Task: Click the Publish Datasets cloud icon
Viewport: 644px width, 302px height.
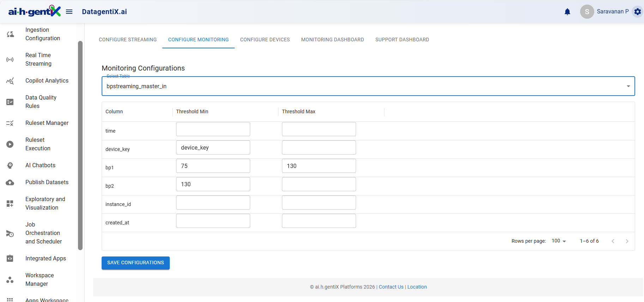Action: click(x=10, y=182)
